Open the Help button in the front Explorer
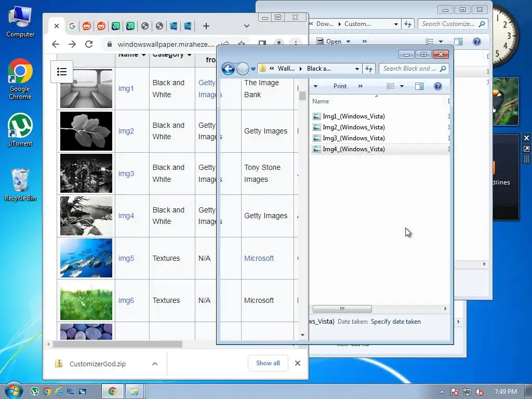 point(438,86)
